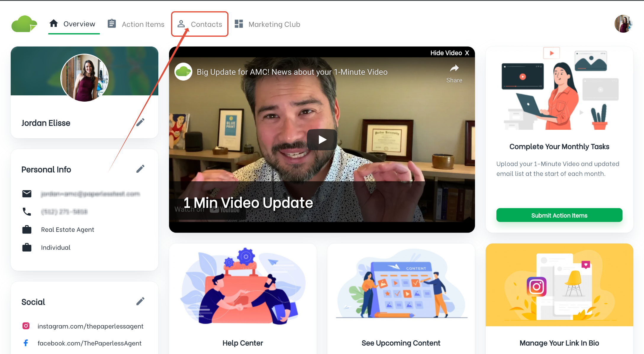Click Social section edit pencil icon
Screen dimensions: 644x354
pos(140,301)
